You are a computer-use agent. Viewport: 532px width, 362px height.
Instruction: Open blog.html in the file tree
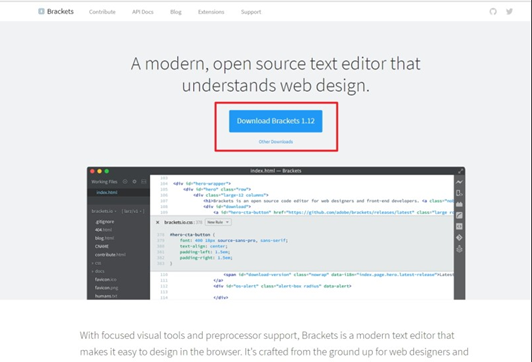coord(104,238)
